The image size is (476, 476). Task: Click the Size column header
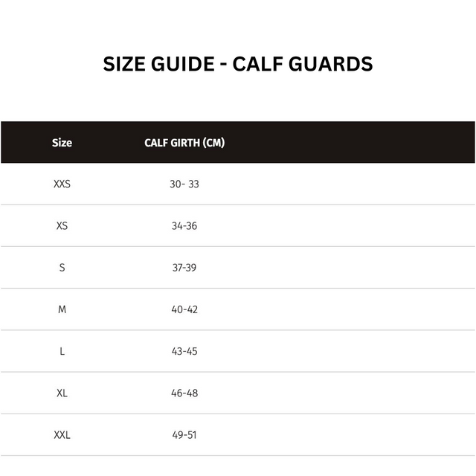coord(62,143)
